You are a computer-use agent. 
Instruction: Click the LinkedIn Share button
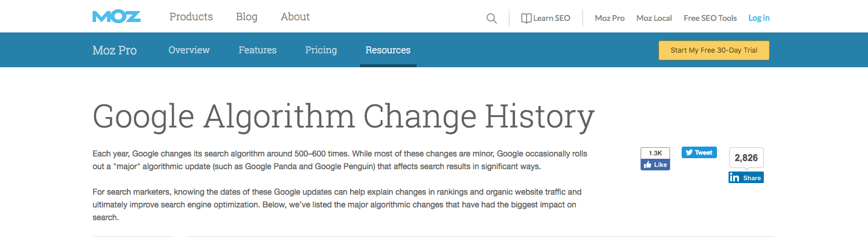click(x=746, y=177)
